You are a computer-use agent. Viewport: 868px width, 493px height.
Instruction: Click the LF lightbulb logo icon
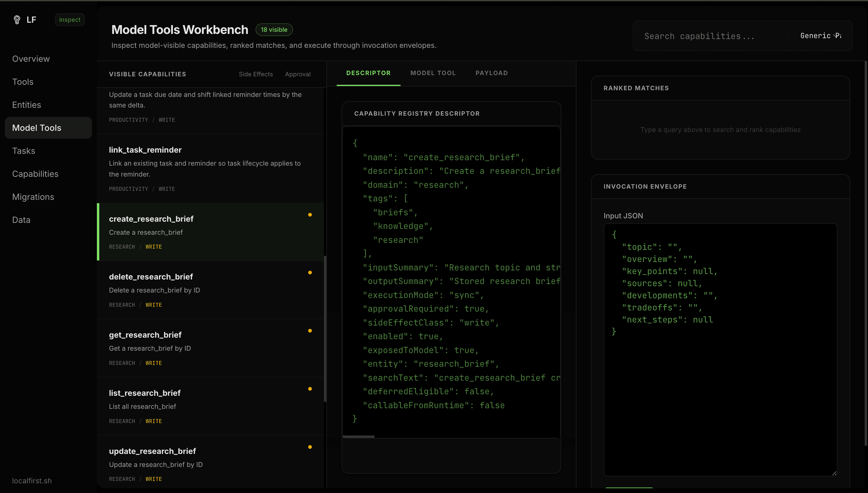tap(17, 19)
